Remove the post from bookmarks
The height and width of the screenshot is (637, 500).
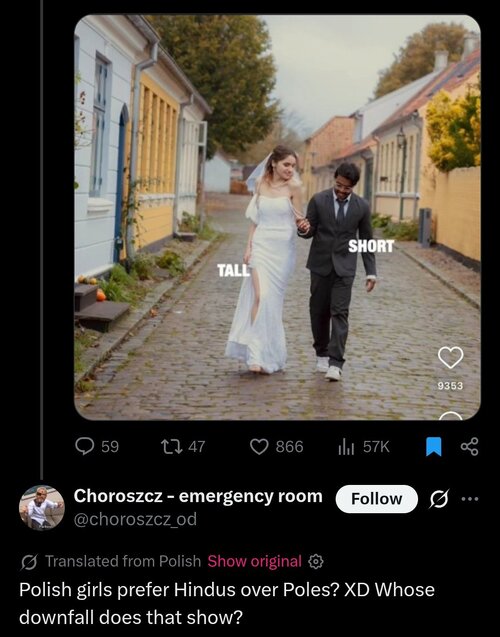(433, 446)
